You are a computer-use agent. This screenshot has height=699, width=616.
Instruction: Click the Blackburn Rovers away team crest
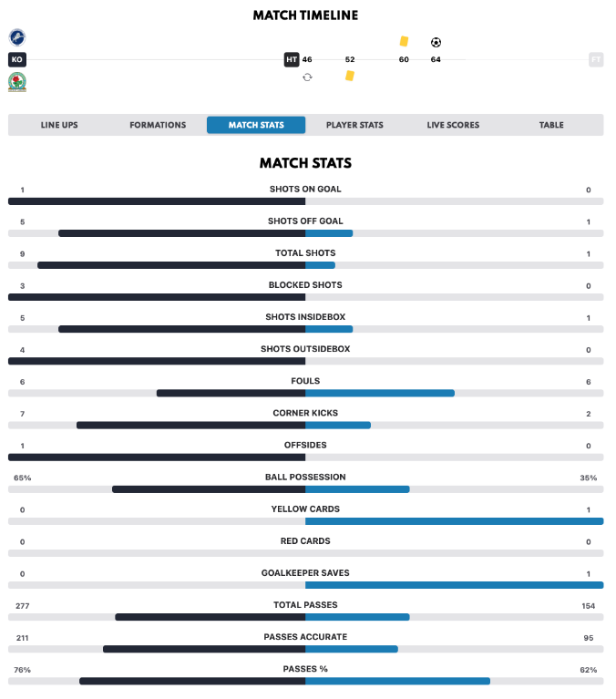coord(17,82)
